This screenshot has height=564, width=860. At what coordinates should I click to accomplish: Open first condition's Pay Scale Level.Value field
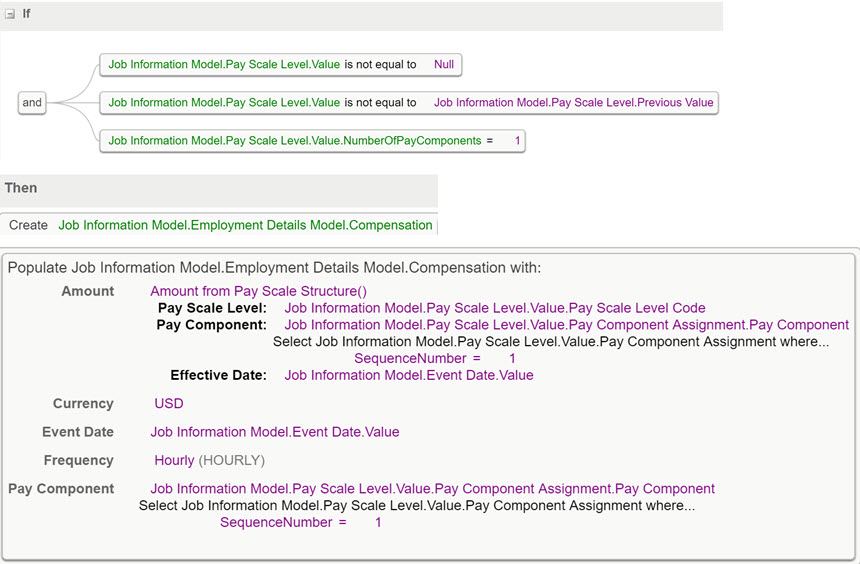pyautogui.click(x=224, y=64)
